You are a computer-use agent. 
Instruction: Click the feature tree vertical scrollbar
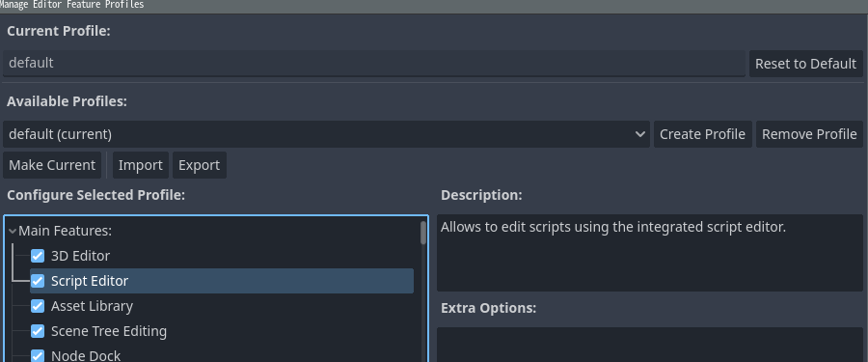pos(423,233)
